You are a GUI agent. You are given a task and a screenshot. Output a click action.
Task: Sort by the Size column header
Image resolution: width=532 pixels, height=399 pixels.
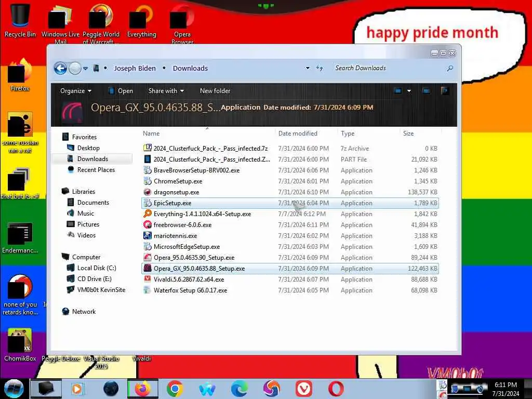(408, 134)
